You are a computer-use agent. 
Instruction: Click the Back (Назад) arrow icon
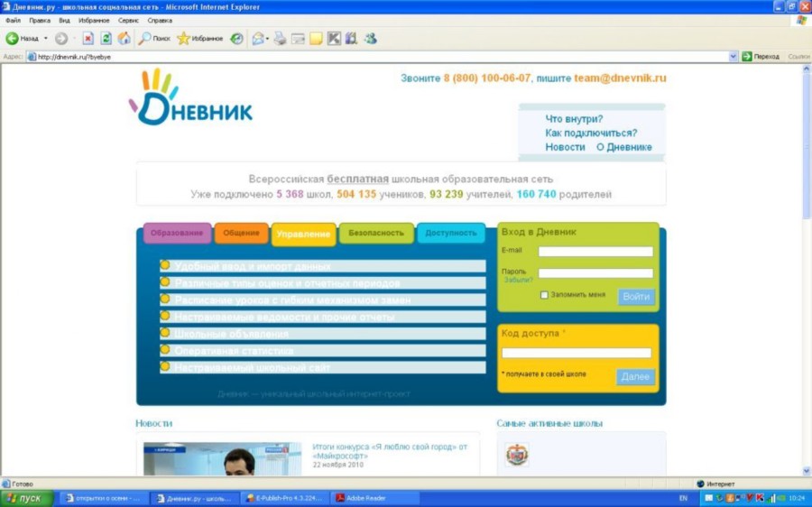(12, 38)
